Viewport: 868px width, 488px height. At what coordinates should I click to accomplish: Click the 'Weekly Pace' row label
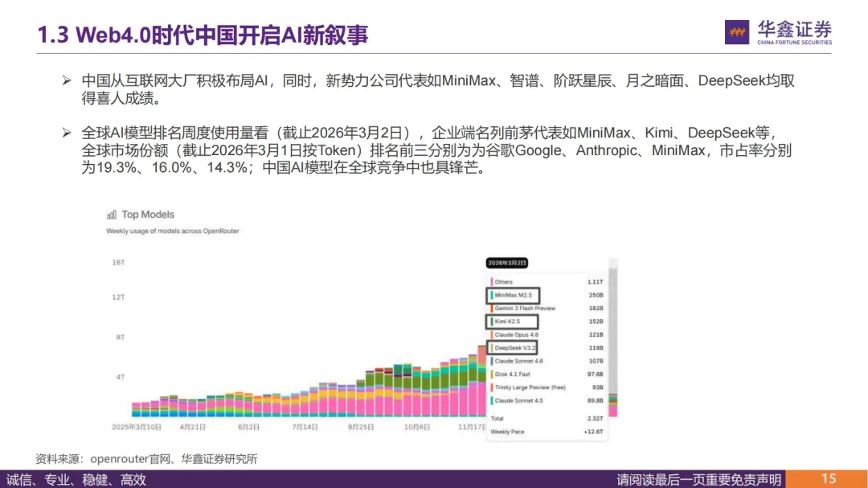(x=507, y=432)
